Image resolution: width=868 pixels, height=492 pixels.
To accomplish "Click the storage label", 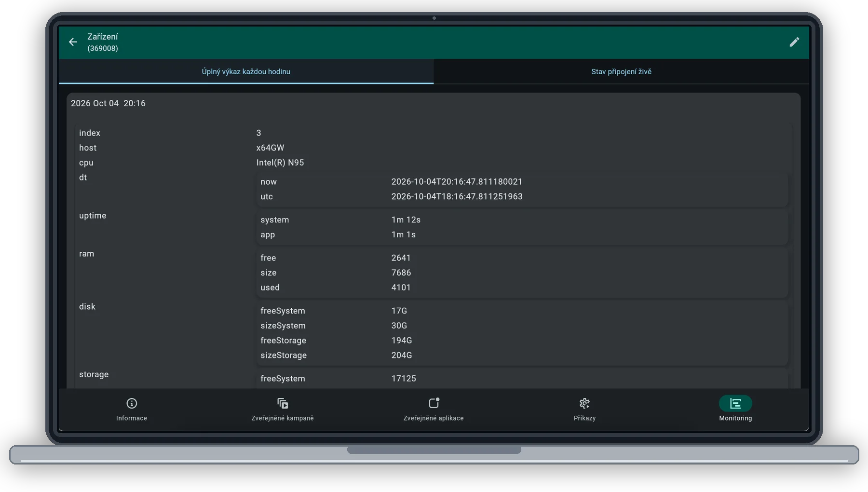I will pyautogui.click(x=94, y=374).
